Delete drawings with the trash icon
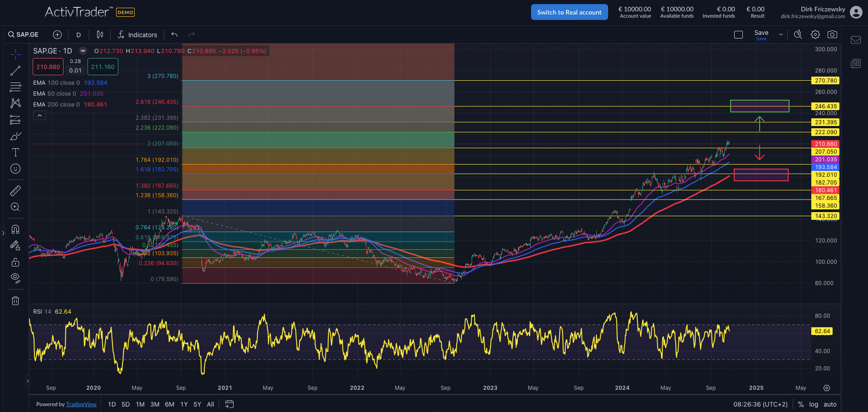868x412 pixels. pyautogui.click(x=15, y=301)
